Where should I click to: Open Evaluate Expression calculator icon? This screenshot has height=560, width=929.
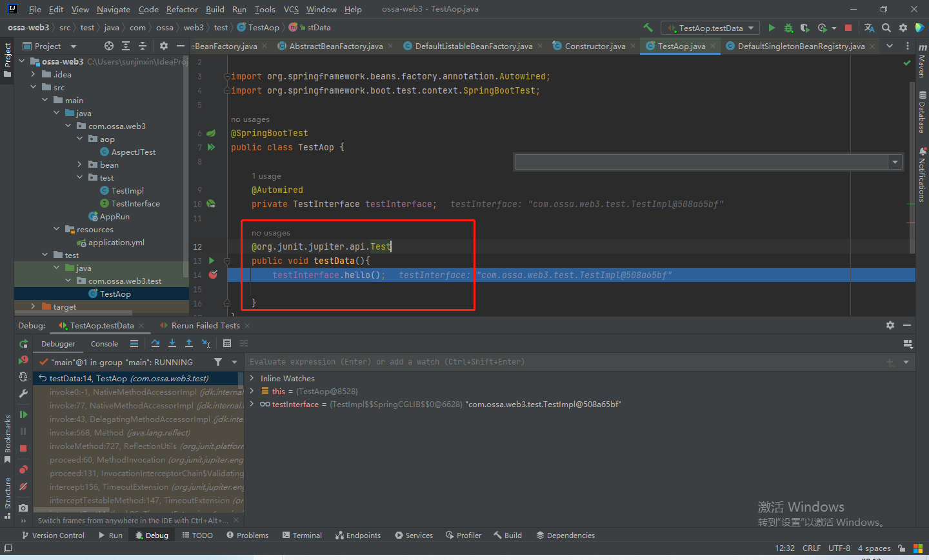pos(227,343)
